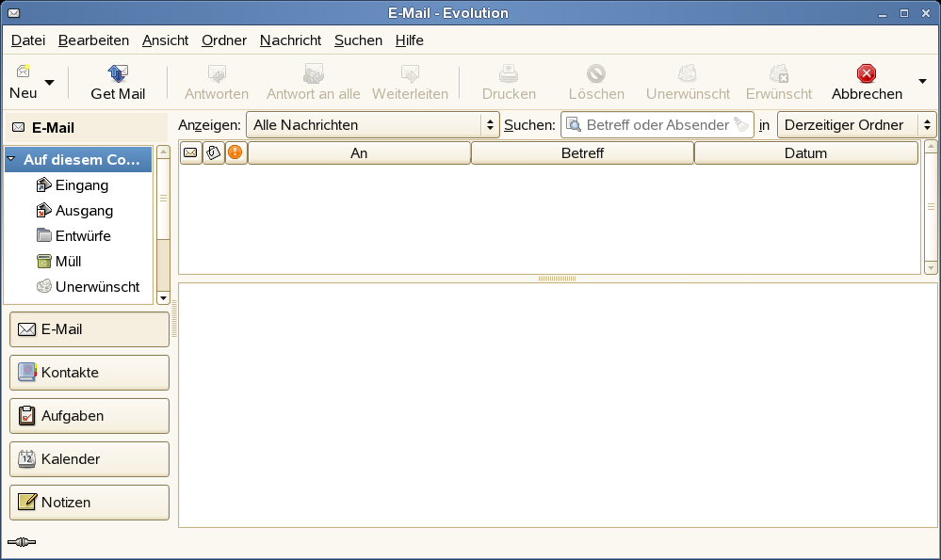This screenshot has width=941, height=560.
Task: Click the pane divider handle below message list
Action: tap(557, 279)
